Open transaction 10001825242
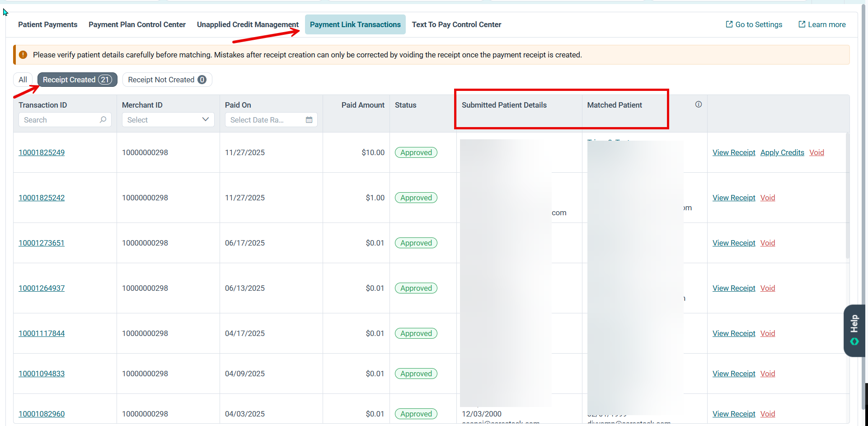Image resolution: width=868 pixels, height=426 pixels. tap(42, 198)
